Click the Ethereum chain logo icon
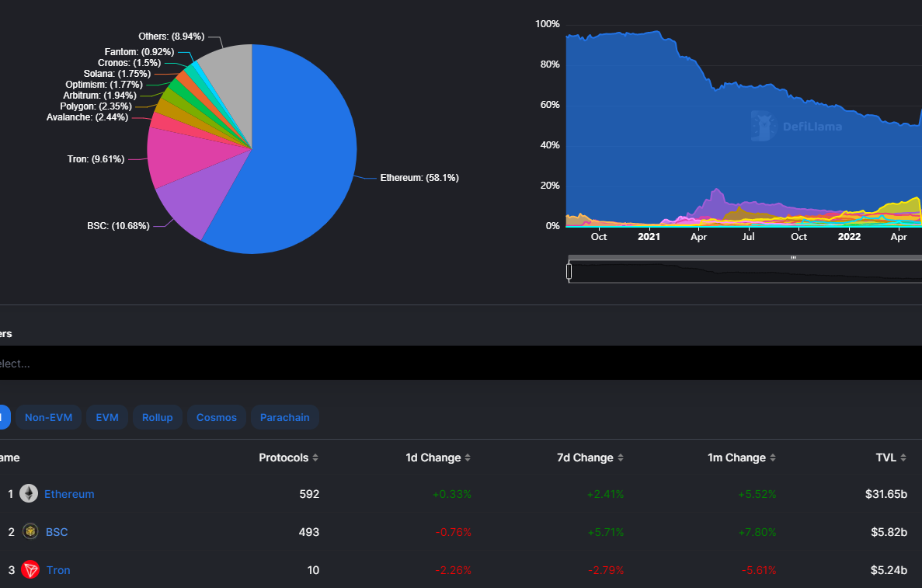The width and height of the screenshot is (922, 588). coord(29,494)
